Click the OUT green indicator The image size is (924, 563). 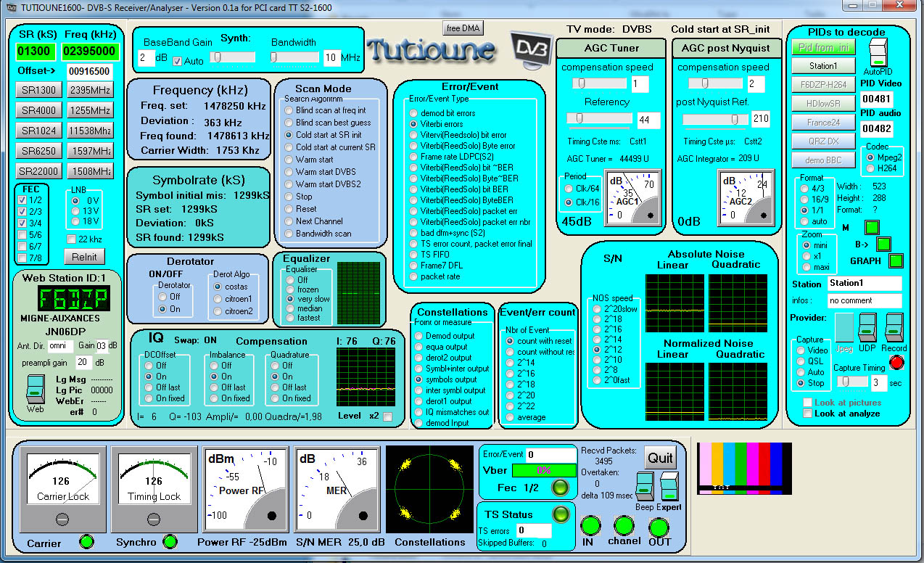659,527
